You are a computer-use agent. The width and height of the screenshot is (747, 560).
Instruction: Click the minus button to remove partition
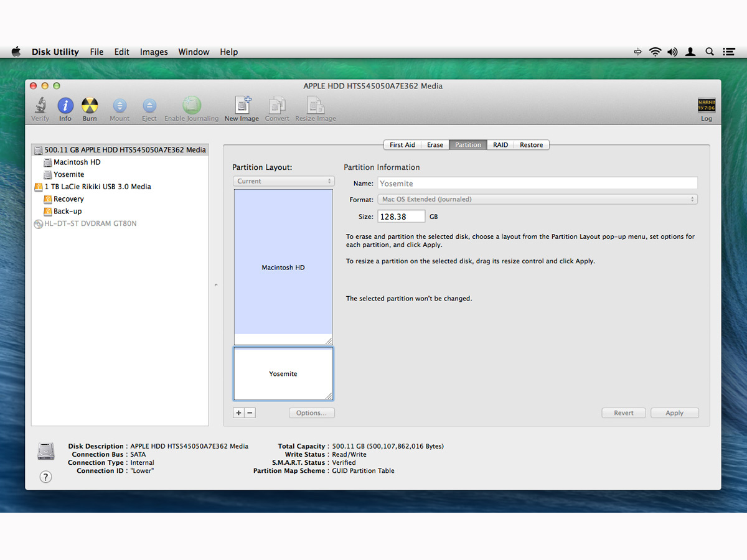(250, 413)
